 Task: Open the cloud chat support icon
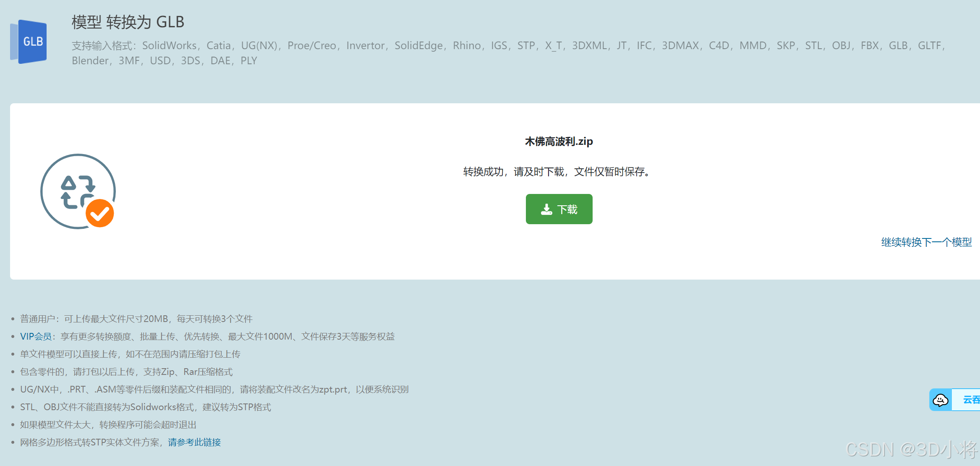pyautogui.click(x=940, y=400)
